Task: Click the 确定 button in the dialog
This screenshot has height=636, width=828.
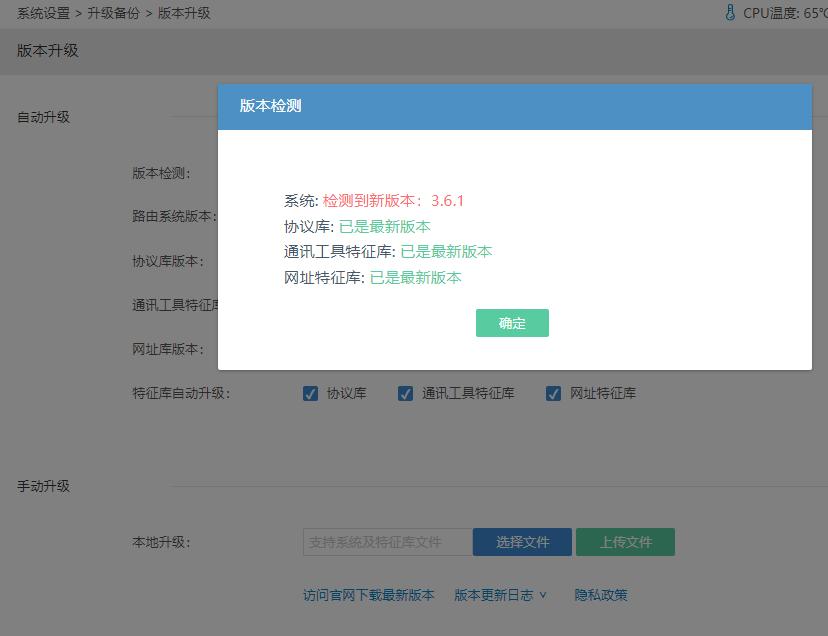Action: click(512, 323)
